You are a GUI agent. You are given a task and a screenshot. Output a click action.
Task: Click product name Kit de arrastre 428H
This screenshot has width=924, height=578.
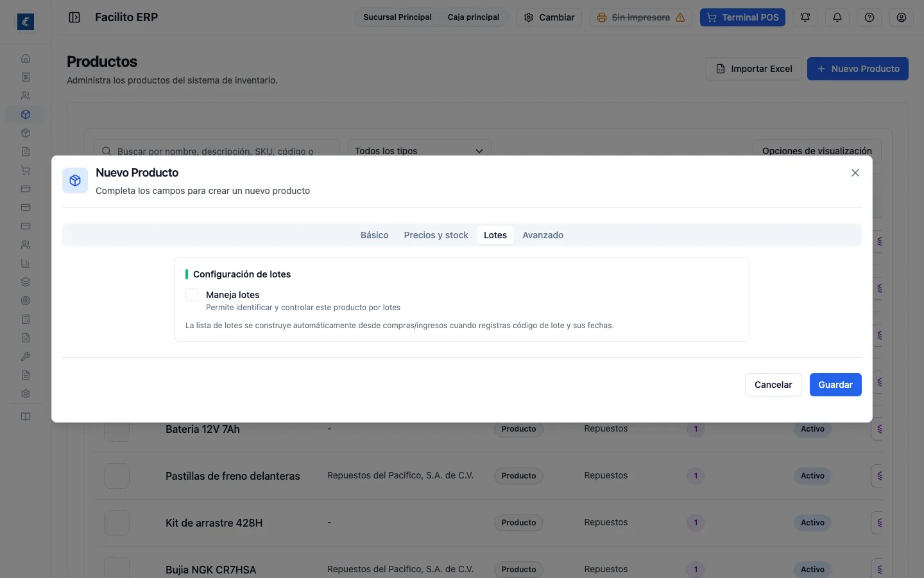coord(214,523)
